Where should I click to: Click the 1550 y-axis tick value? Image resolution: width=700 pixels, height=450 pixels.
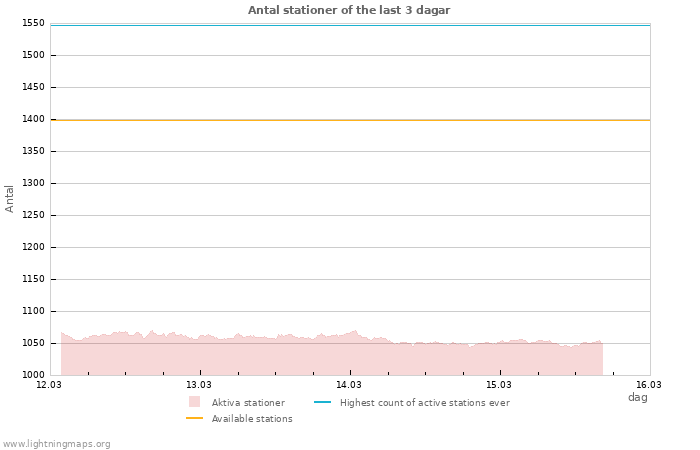coord(33,23)
